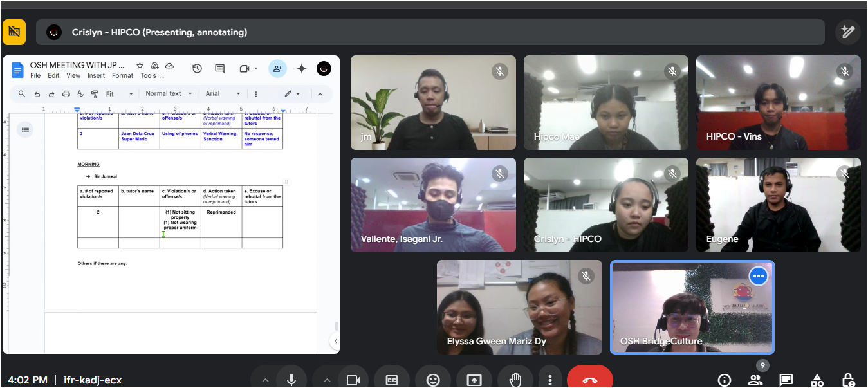The width and height of the screenshot is (868, 388).
Task: Select the HIPCO - Vins video tile
Action: 779,102
